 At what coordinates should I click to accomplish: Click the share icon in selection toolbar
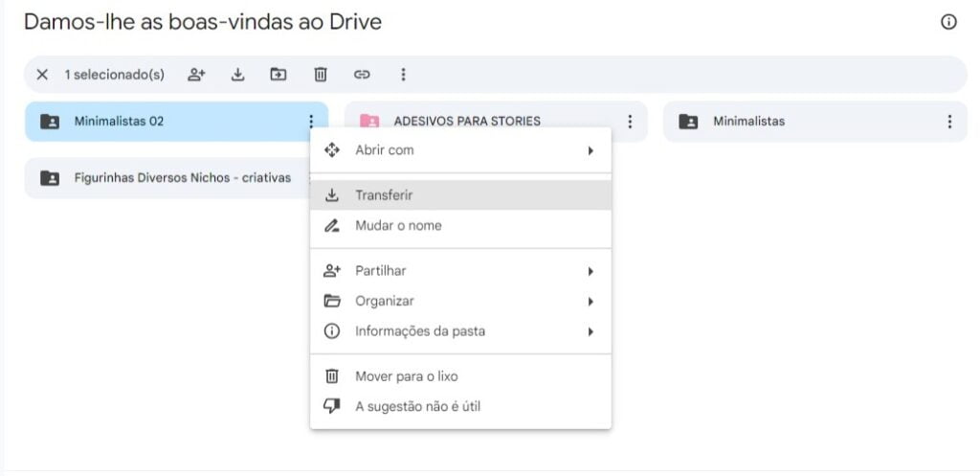[196, 75]
